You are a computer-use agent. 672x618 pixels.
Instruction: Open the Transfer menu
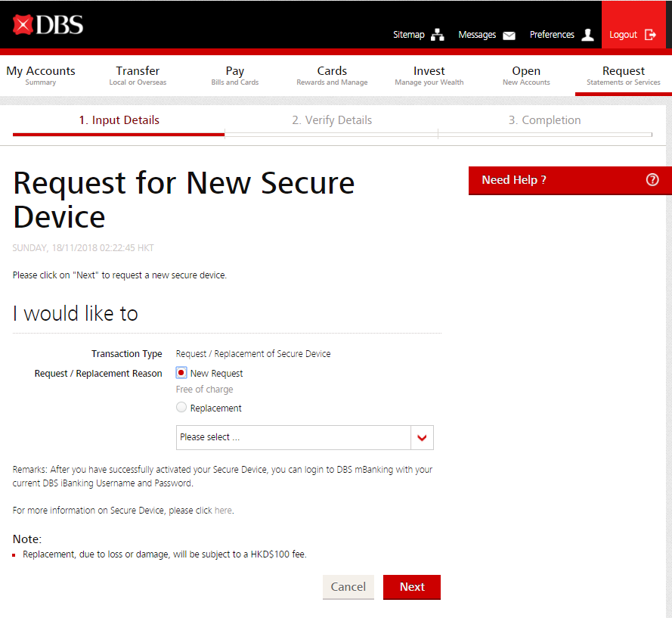[138, 76]
